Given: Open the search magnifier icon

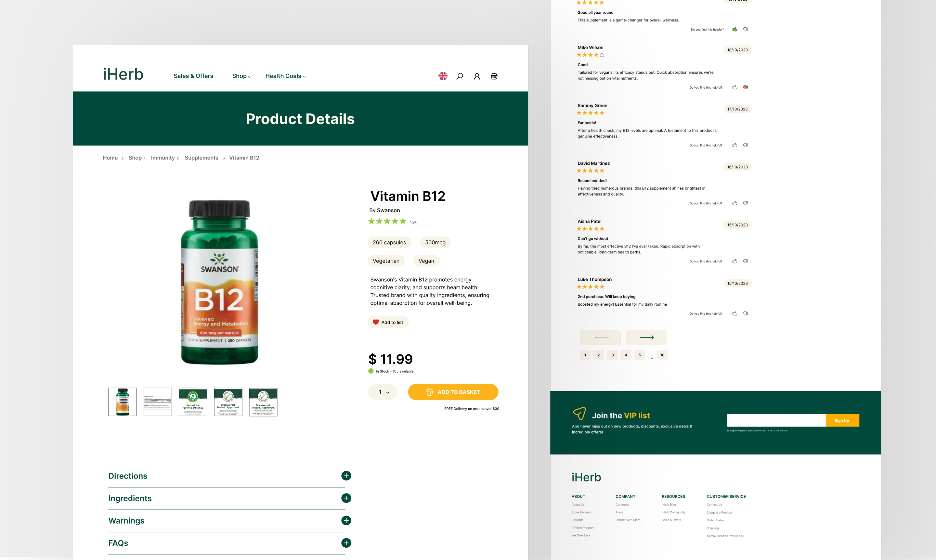Looking at the screenshot, I should click(x=460, y=76).
